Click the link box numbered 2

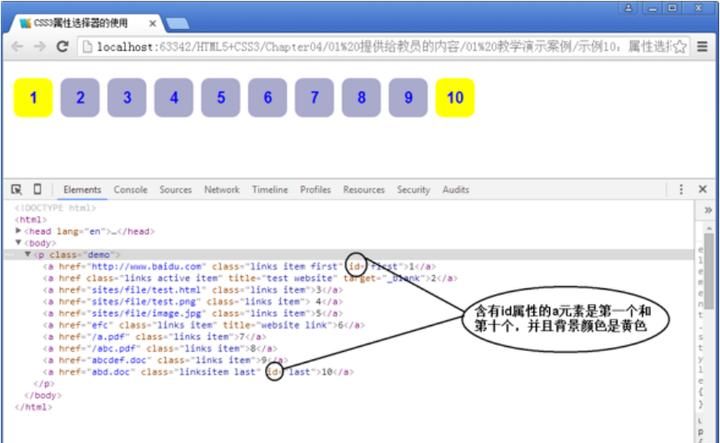click(80, 97)
